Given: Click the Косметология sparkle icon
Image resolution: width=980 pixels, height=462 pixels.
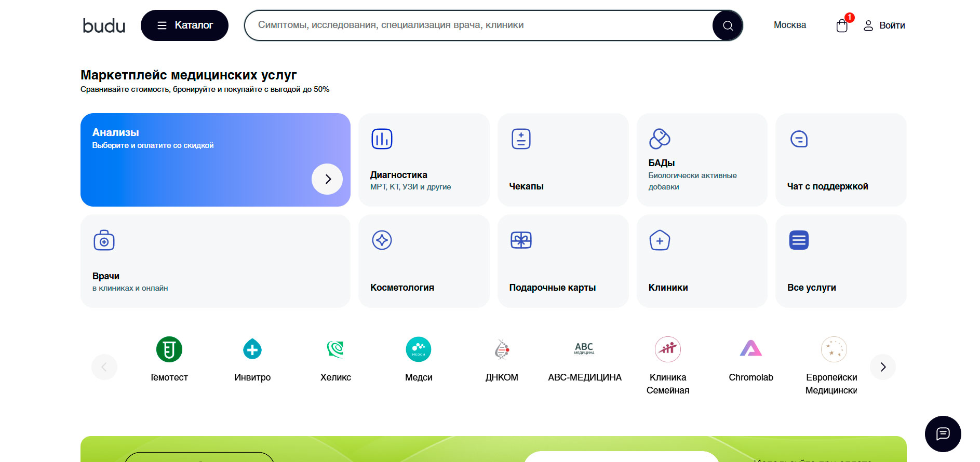Looking at the screenshot, I should 382,240.
